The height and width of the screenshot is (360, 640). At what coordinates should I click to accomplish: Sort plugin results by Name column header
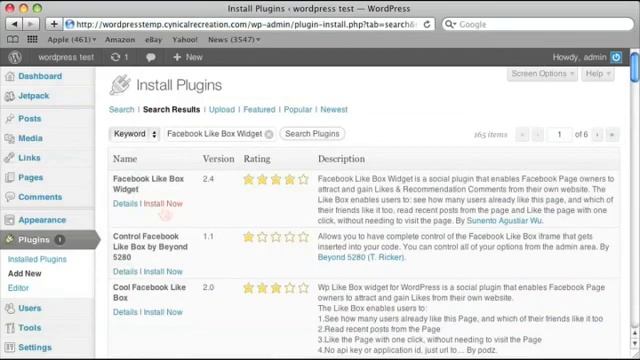(125, 159)
